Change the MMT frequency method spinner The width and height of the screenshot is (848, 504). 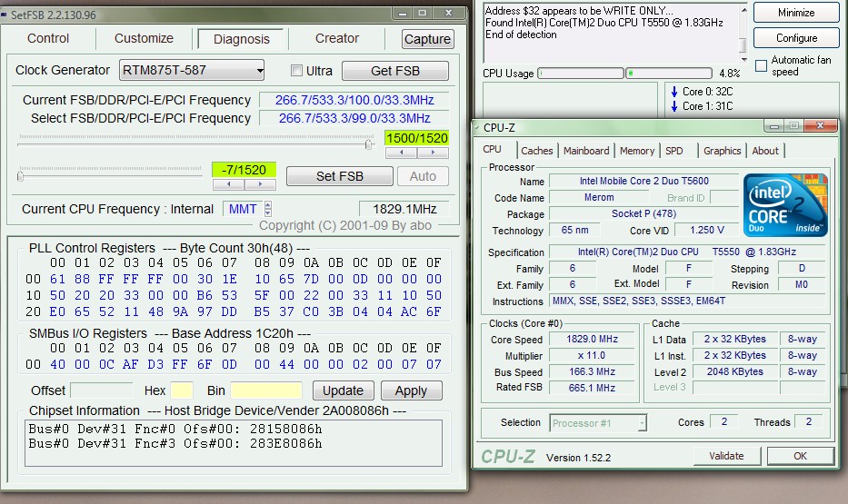tap(268, 209)
